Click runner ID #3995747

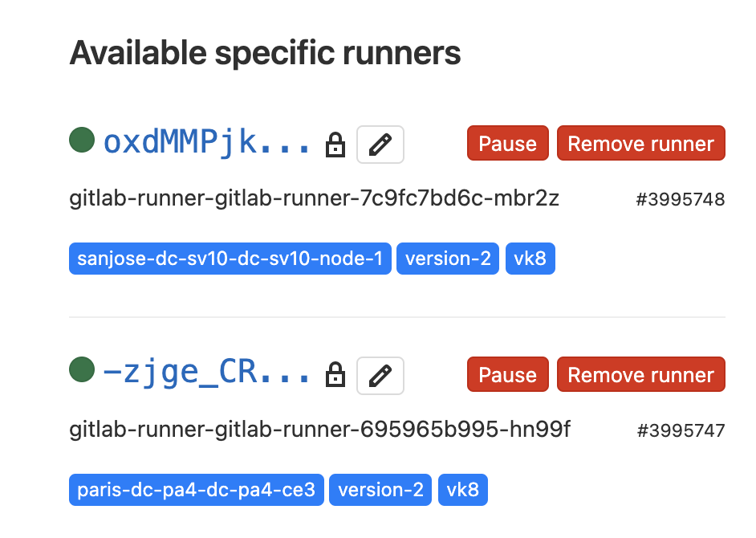pyautogui.click(x=681, y=430)
